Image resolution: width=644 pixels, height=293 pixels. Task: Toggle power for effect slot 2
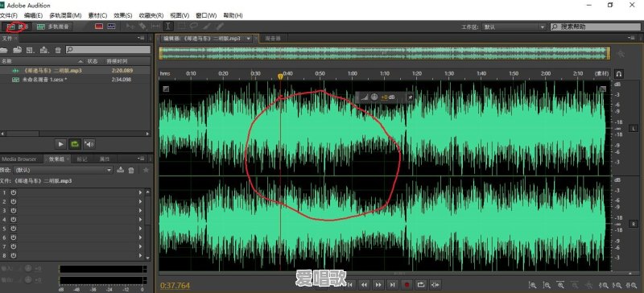pos(13,201)
